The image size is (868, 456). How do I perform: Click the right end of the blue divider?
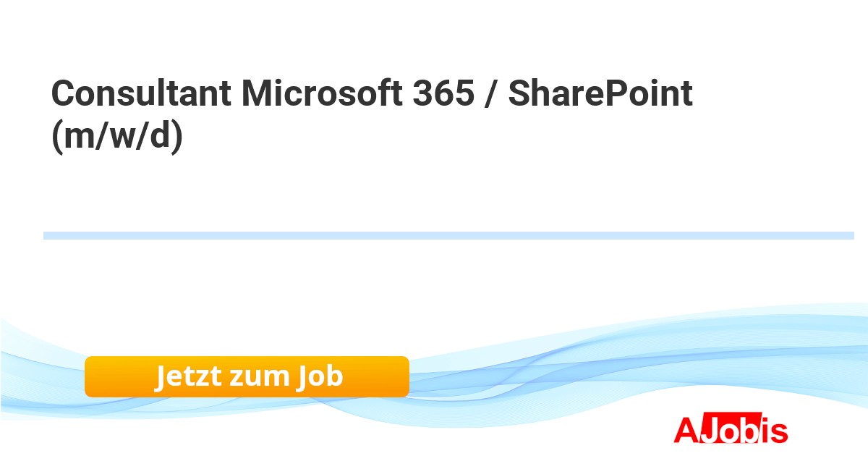coord(849,235)
